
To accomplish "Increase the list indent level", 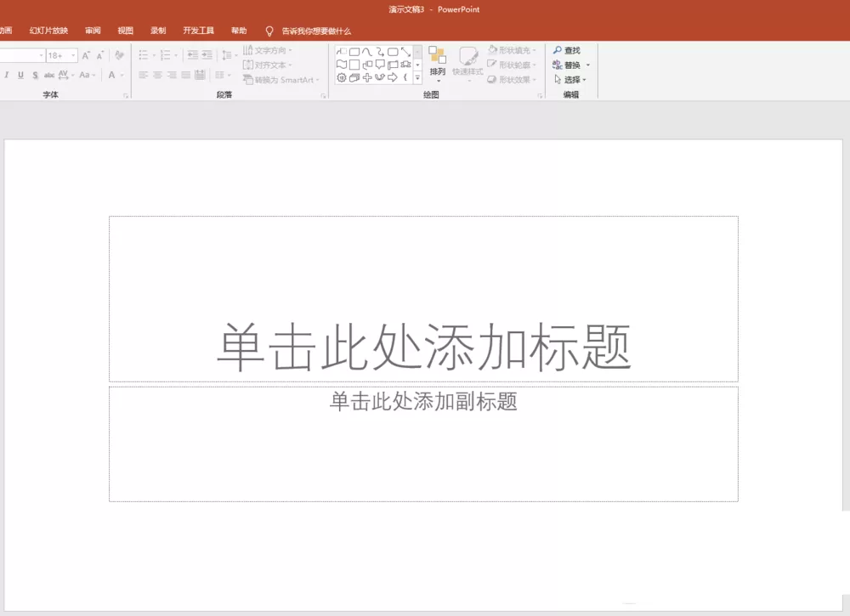I will click(x=207, y=55).
